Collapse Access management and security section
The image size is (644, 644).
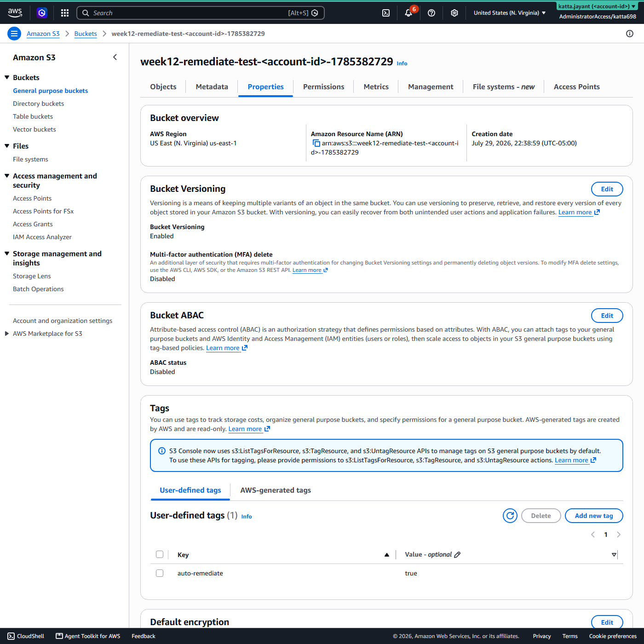pos(7,176)
